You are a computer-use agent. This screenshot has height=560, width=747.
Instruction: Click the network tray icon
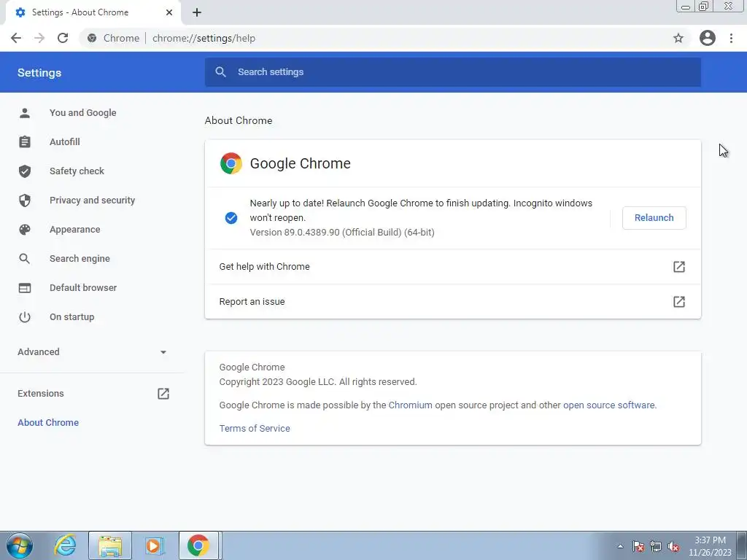(656, 546)
